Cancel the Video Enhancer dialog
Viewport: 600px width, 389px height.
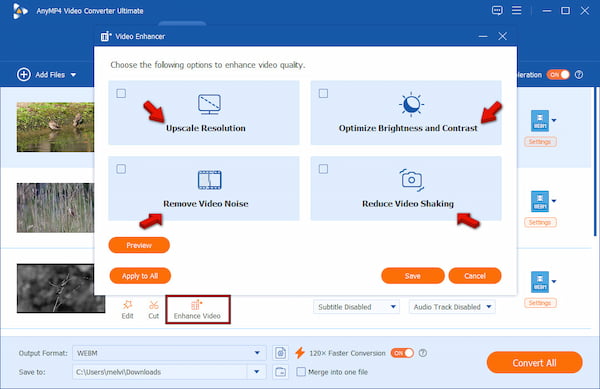point(475,276)
